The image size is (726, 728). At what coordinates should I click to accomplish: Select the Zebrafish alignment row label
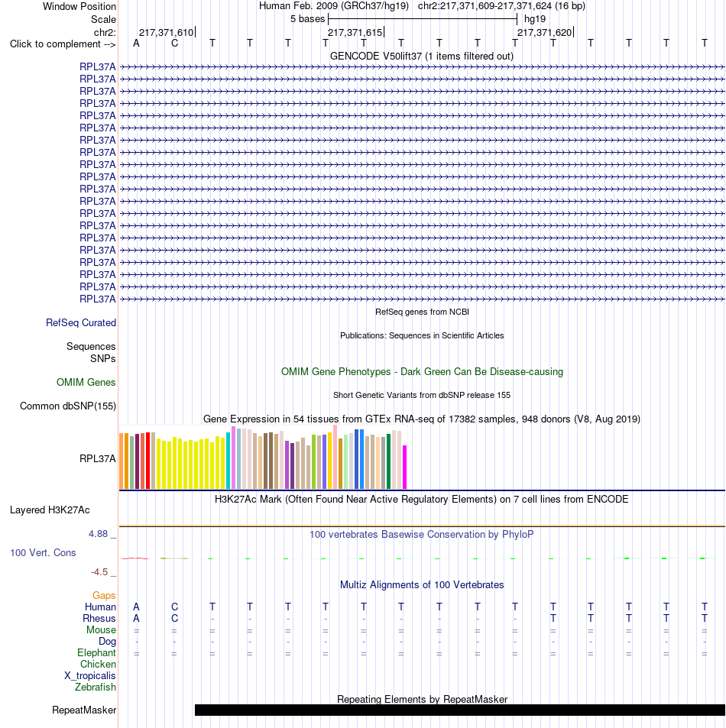(x=96, y=688)
